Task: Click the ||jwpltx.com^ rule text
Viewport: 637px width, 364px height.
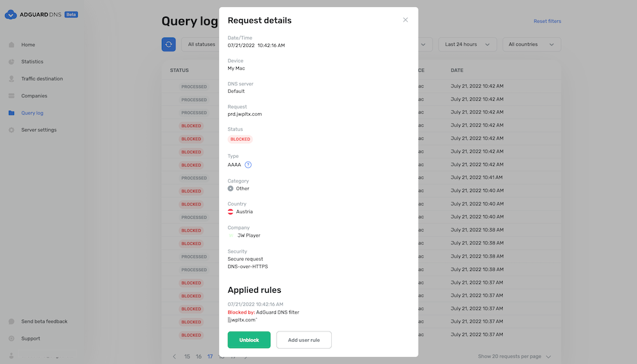Action: [x=243, y=319]
